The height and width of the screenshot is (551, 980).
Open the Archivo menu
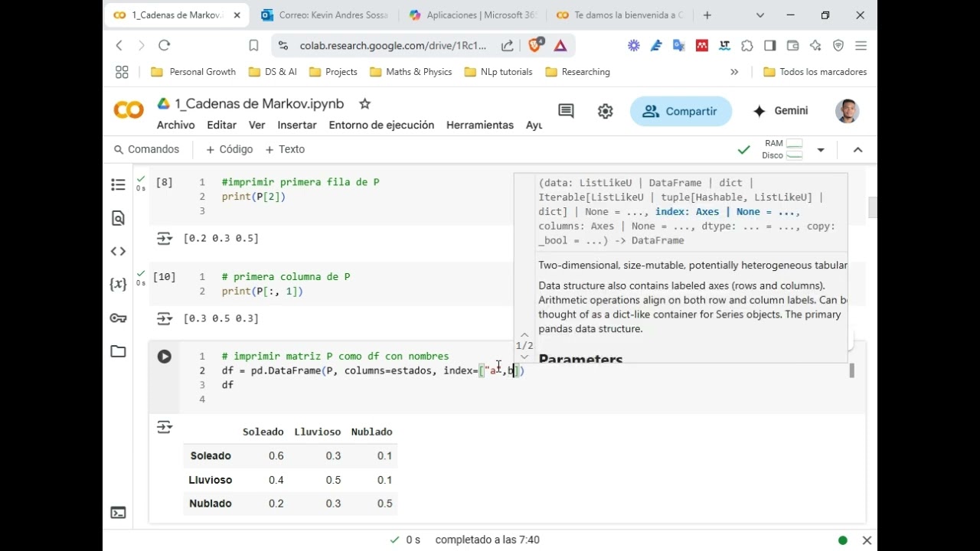click(175, 125)
